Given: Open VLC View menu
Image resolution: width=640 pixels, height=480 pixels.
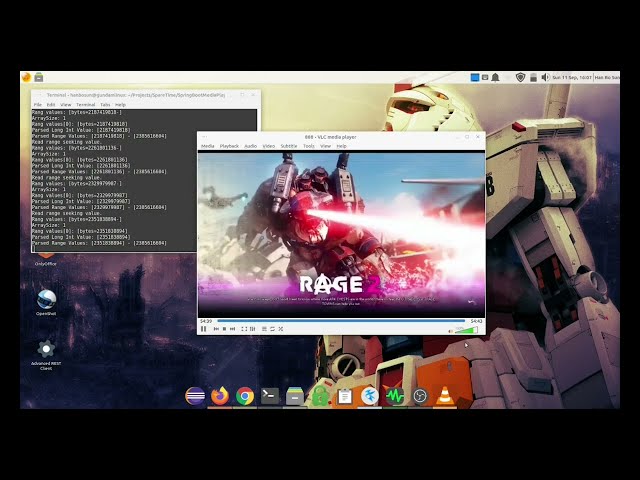Looking at the screenshot, I should [325, 146].
